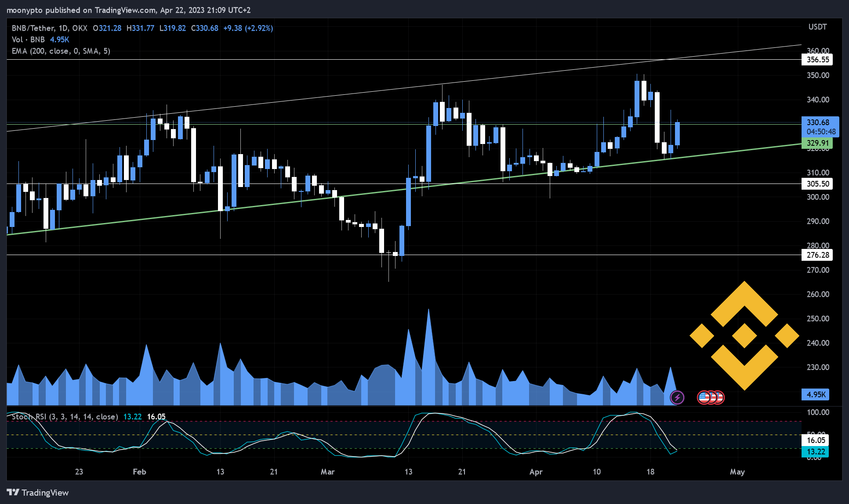Select the +9.38 (+2.92%) change value
Screen dimensions: 849x504
pos(248,28)
